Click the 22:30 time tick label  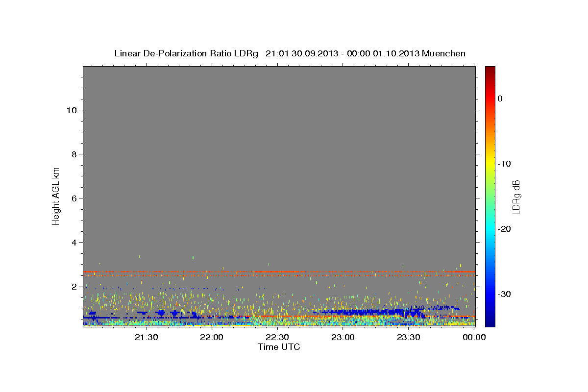(277, 337)
